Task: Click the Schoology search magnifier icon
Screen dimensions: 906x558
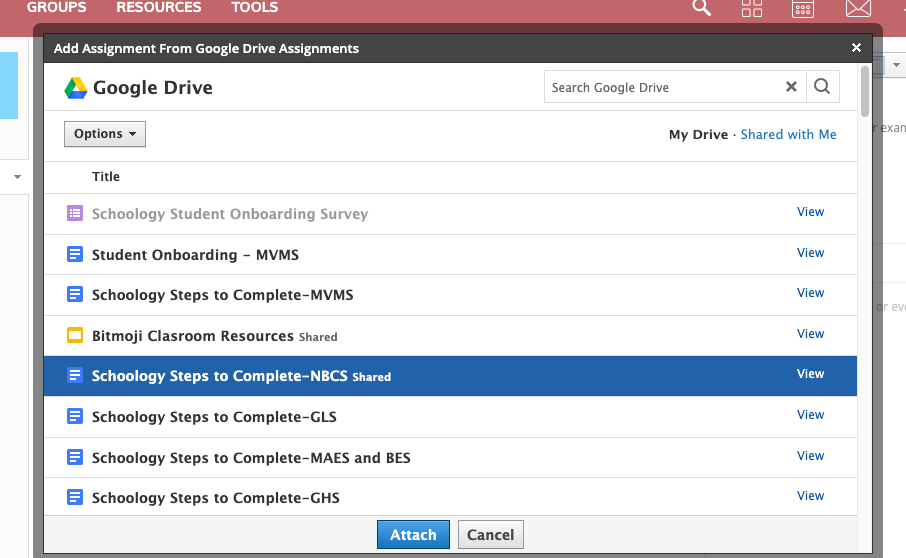Action: [x=701, y=8]
